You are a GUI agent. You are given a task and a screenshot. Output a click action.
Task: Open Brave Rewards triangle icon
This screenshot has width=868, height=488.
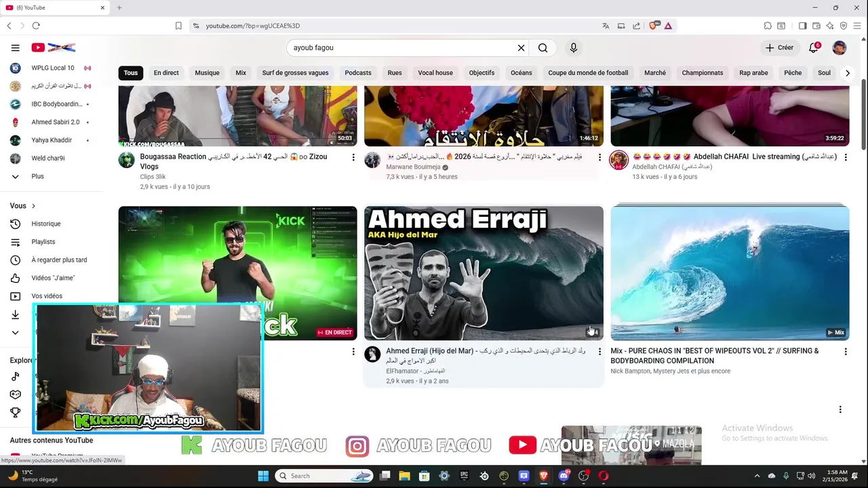[668, 26]
